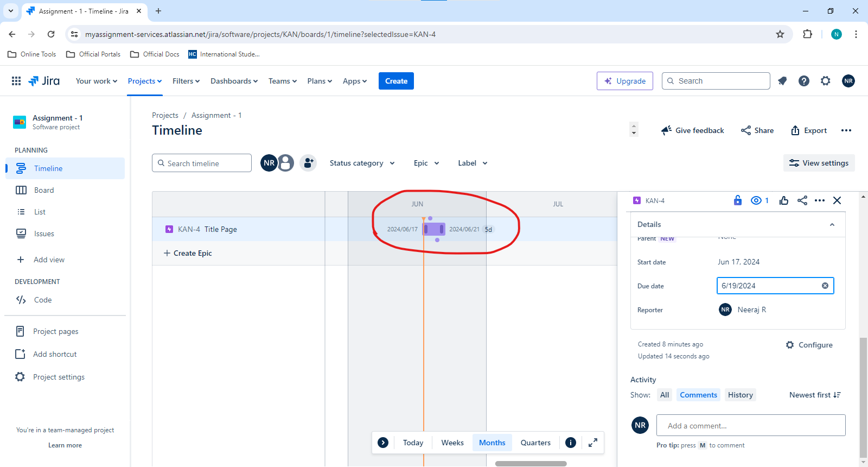
Task: Click the KAN-4 purple timeline bar
Action: tap(434, 229)
